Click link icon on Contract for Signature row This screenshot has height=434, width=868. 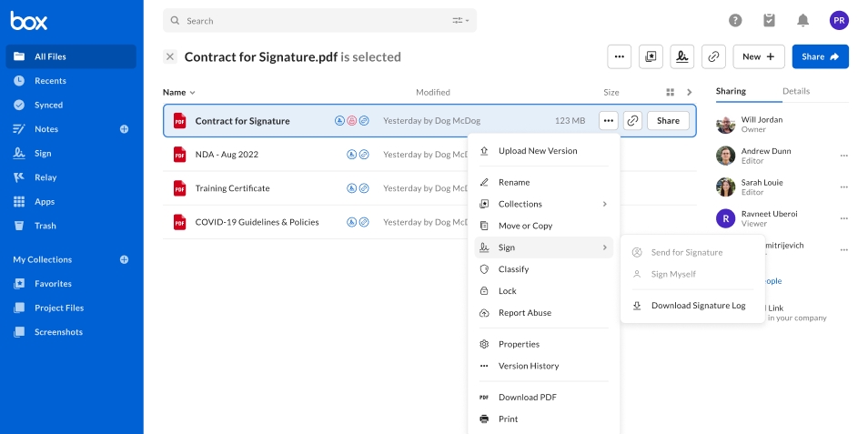coord(632,120)
